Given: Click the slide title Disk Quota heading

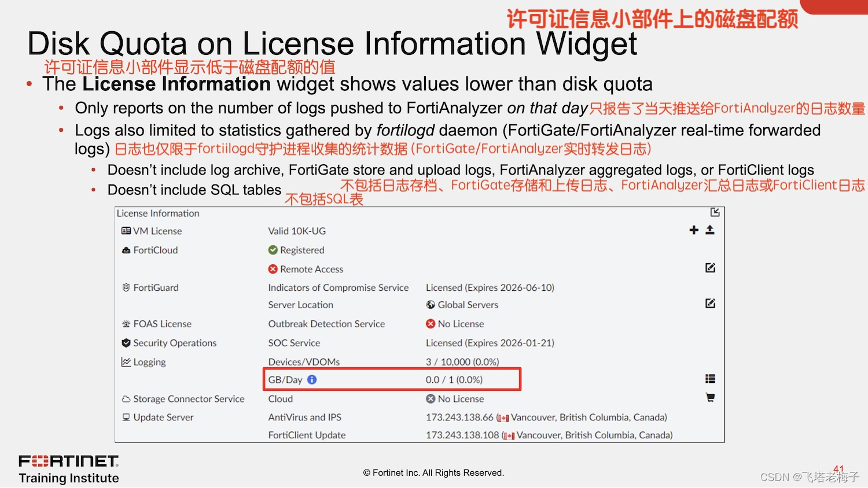Looking at the screenshot, I should click(332, 43).
